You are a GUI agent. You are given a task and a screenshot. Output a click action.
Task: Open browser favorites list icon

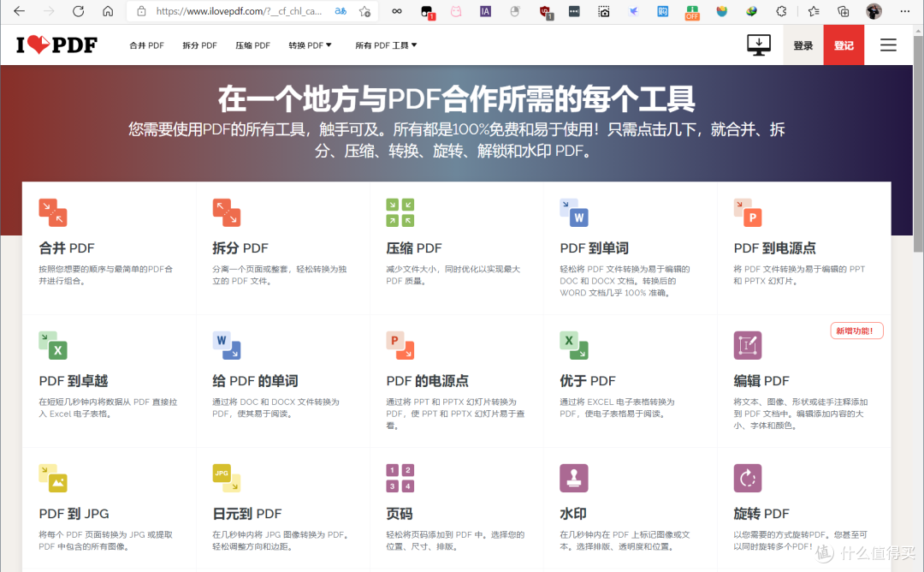(814, 11)
